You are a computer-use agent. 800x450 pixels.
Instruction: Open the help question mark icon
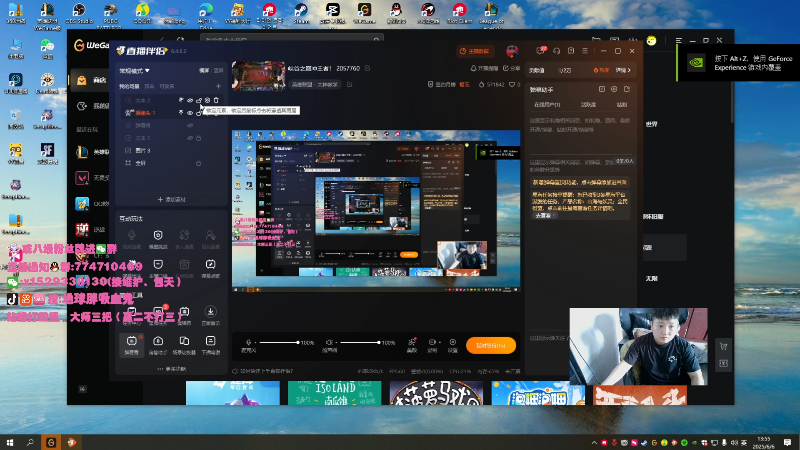pyautogui.click(x=571, y=51)
